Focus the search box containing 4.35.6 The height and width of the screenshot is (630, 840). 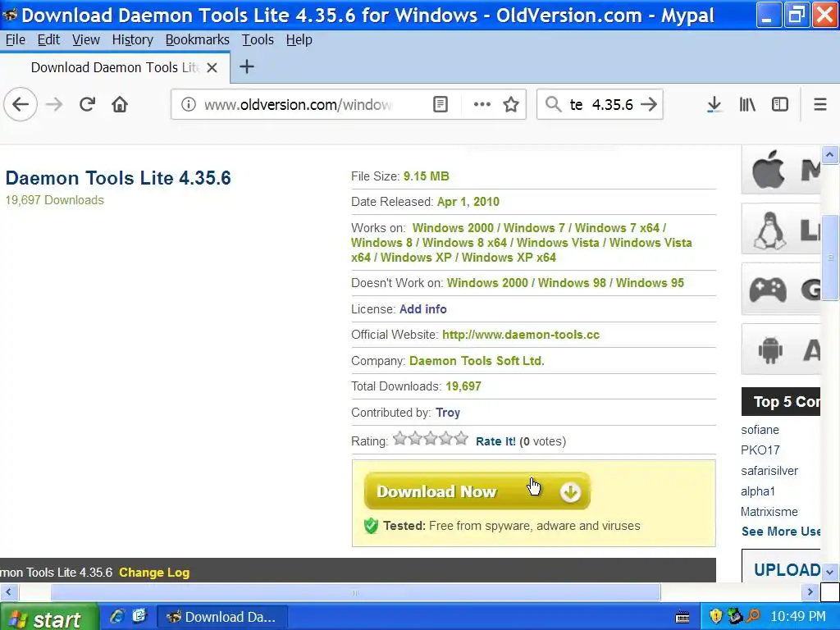click(600, 104)
